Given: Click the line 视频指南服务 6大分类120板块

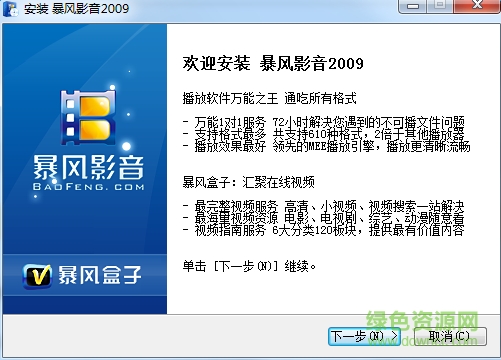Looking at the screenshot, I should click(323, 230).
